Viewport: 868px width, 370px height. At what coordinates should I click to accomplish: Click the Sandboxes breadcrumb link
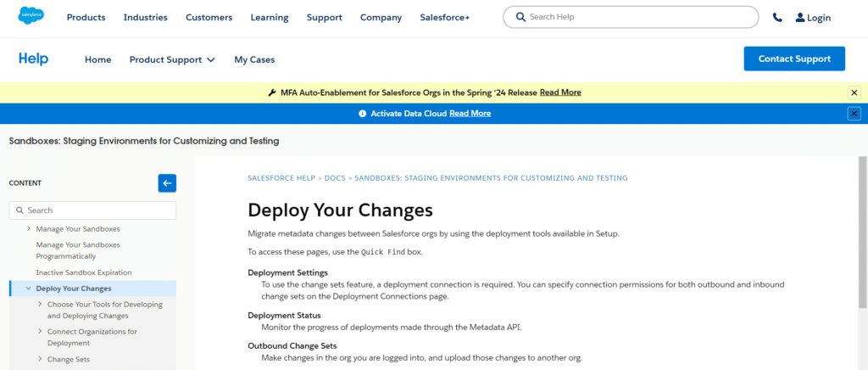[491, 178]
